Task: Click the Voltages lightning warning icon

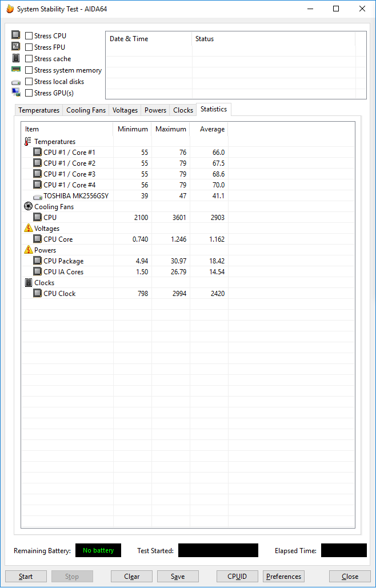Action: click(x=28, y=228)
